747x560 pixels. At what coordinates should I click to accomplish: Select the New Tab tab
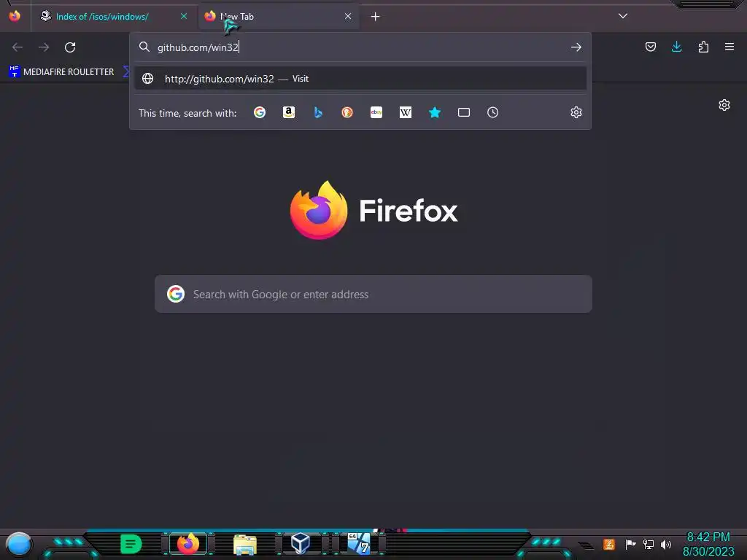point(279,16)
